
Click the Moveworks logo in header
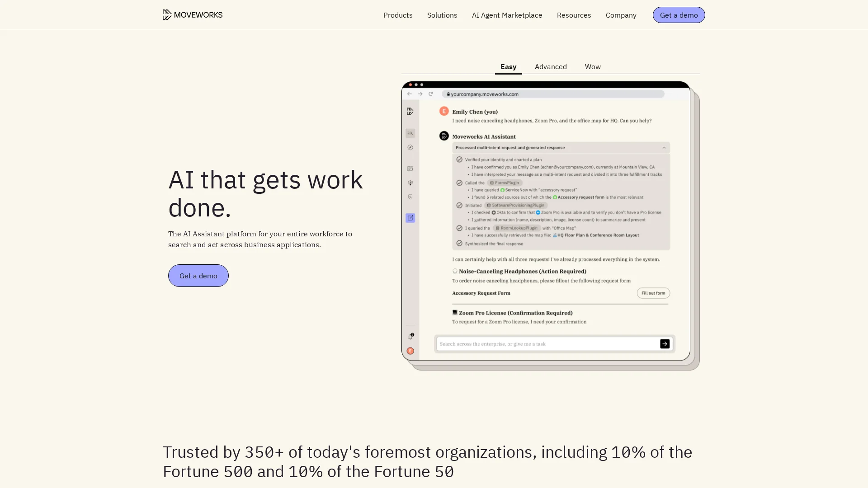tap(193, 15)
